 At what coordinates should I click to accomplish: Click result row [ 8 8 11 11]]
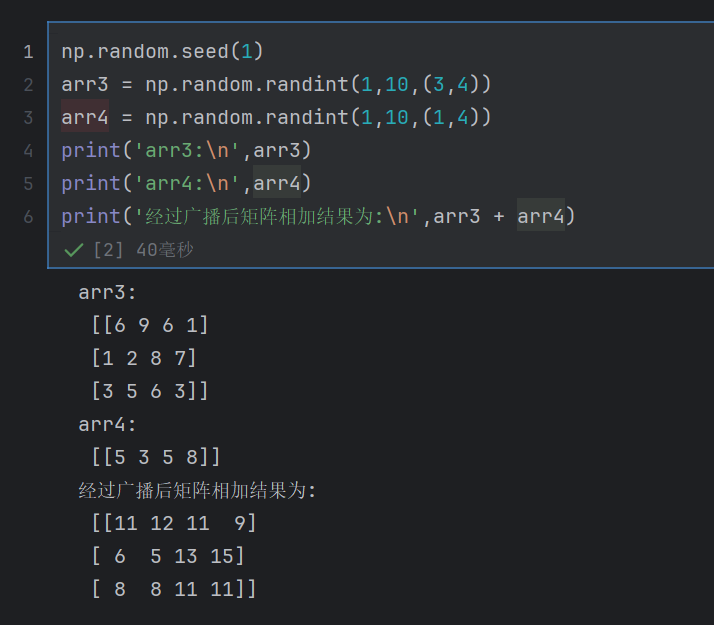pos(174,589)
